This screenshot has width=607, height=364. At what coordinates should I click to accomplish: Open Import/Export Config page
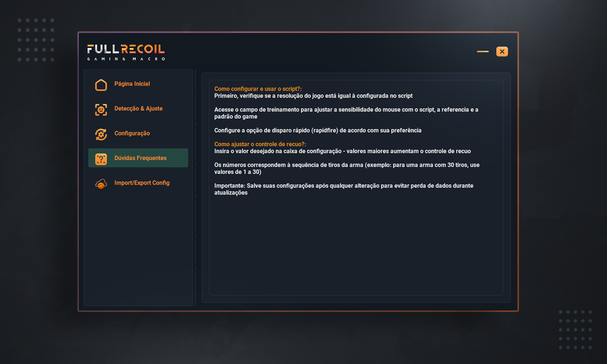(x=138, y=183)
